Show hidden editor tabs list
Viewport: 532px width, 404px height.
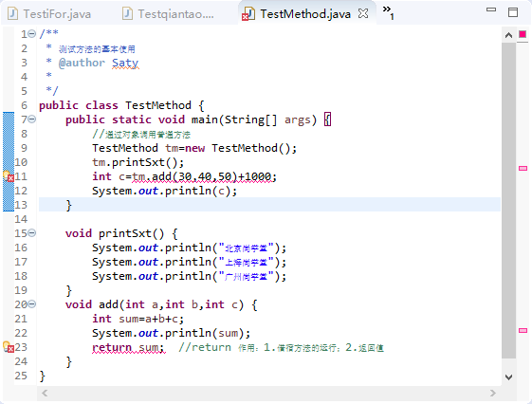(388, 12)
